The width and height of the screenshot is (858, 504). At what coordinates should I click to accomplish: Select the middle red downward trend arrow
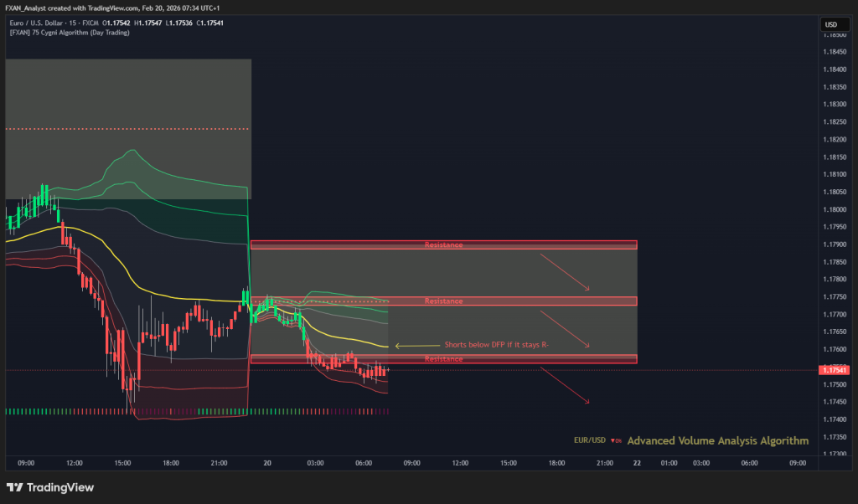[x=565, y=328]
